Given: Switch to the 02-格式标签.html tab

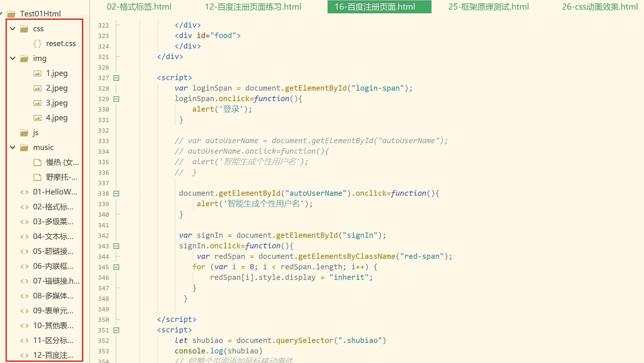Looking at the screenshot, I should click(139, 7).
